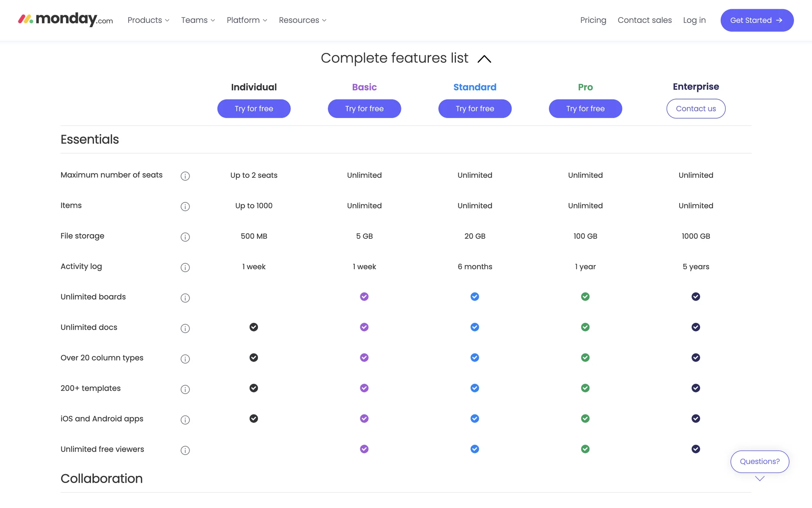
Task: Click info icon for 200+ templates
Action: point(185,389)
